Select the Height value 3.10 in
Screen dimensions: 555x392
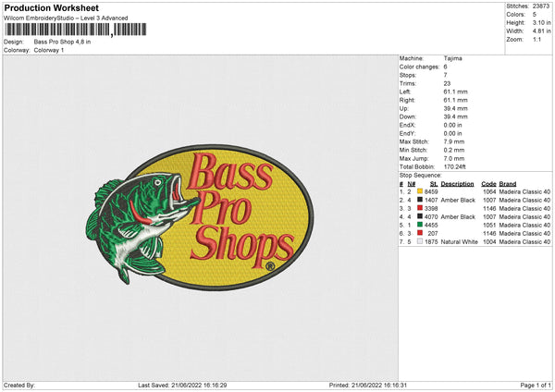[541, 22]
